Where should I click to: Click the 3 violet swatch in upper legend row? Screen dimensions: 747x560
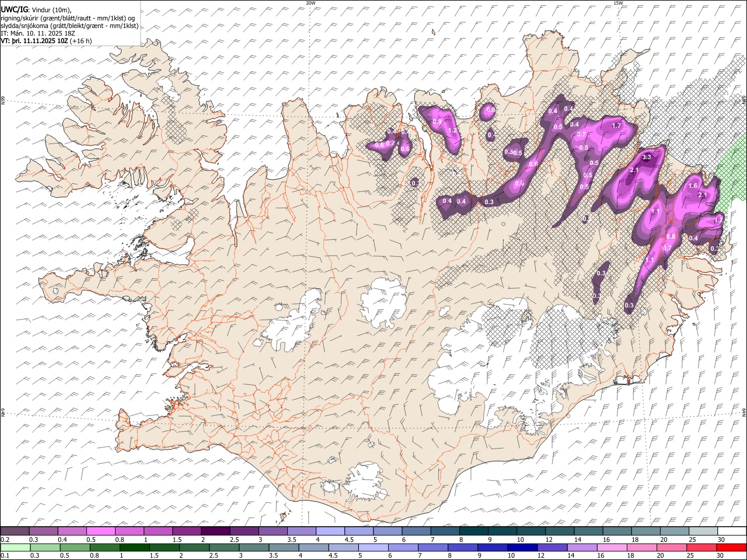point(273,531)
